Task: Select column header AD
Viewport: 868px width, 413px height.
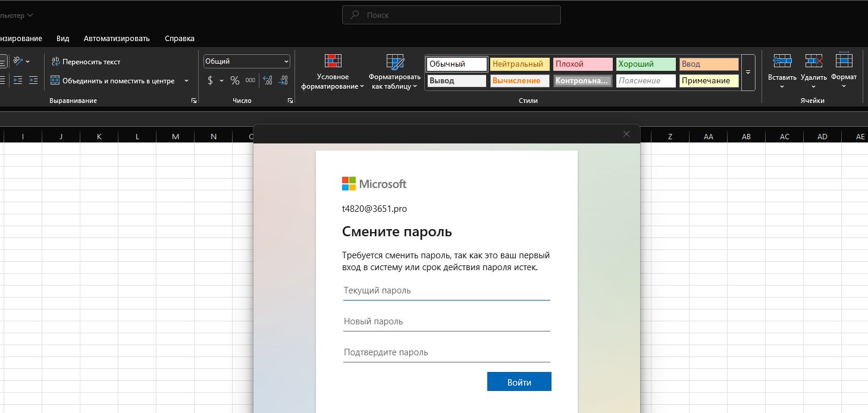Action: point(822,137)
